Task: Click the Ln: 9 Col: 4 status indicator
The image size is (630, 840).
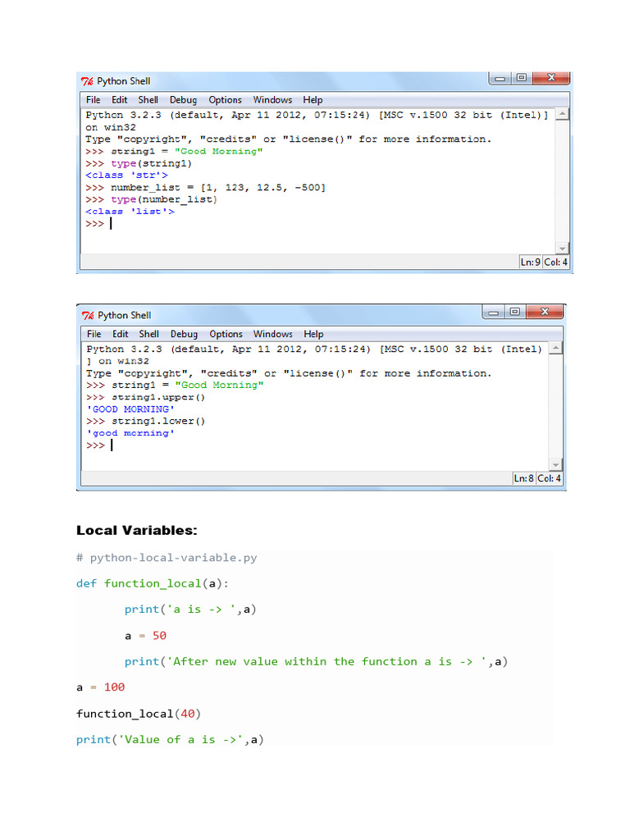Action: (x=543, y=262)
